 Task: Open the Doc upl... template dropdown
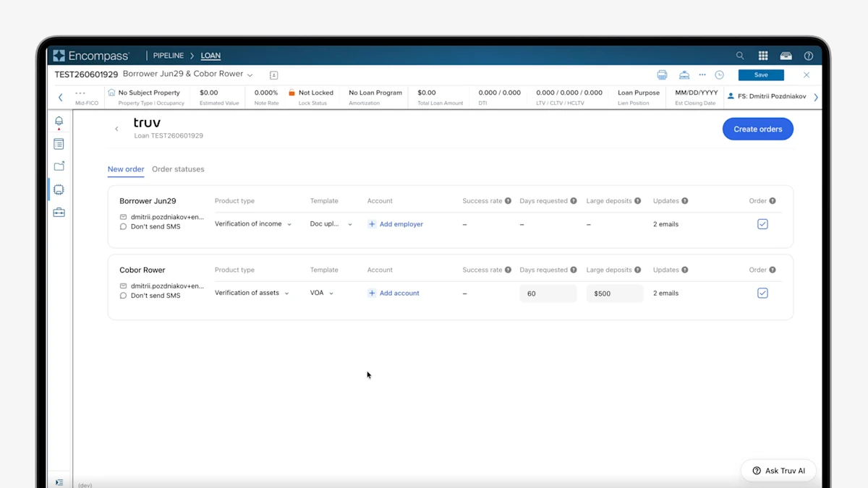[x=331, y=224]
